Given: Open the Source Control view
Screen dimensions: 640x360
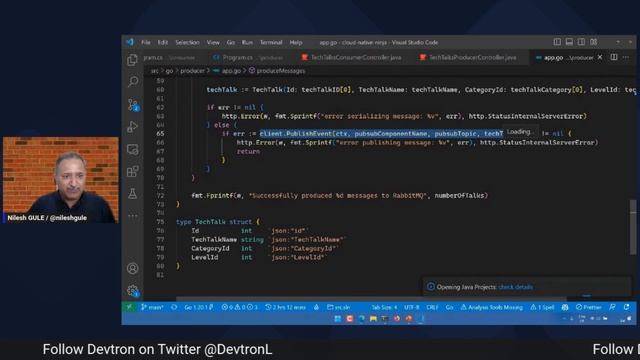Looking at the screenshot, I should click(x=133, y=105).
